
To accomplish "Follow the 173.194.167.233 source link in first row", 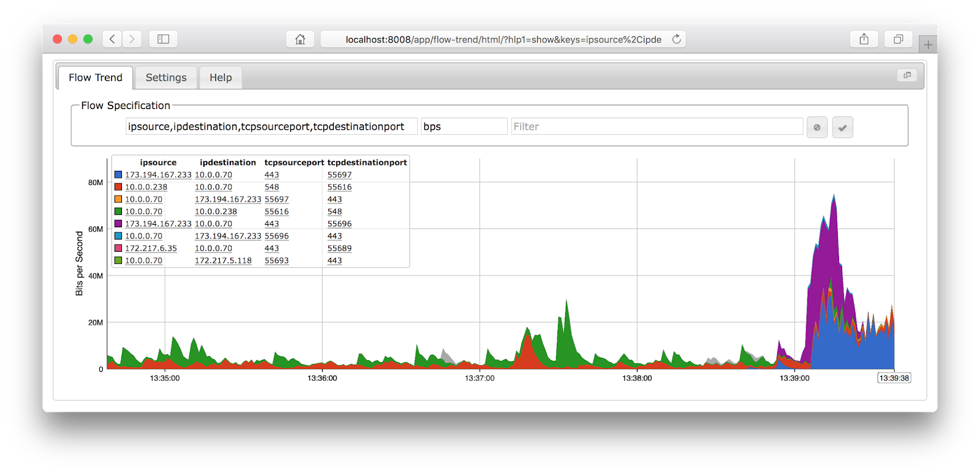I will coord(158,175).
